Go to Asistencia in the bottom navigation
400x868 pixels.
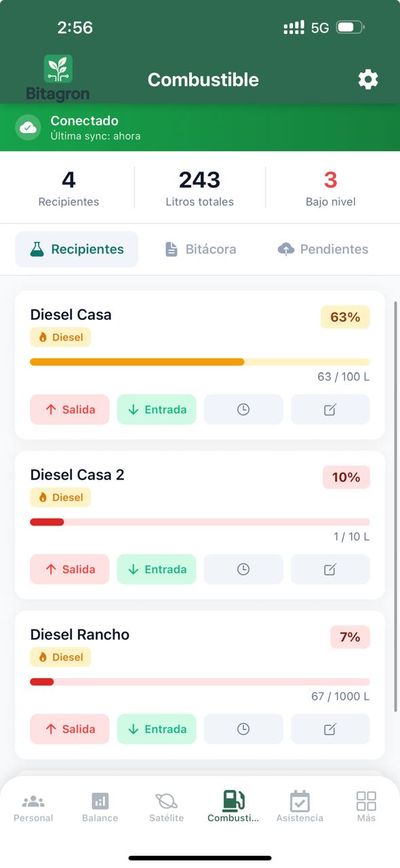point(300,807)
